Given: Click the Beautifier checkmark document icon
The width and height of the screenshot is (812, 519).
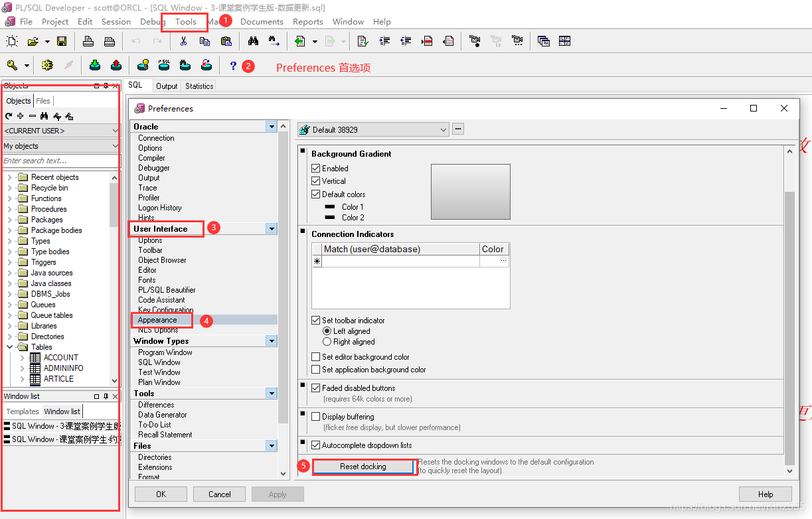Looking at the screenshot, I should click(x=363, y=41).
